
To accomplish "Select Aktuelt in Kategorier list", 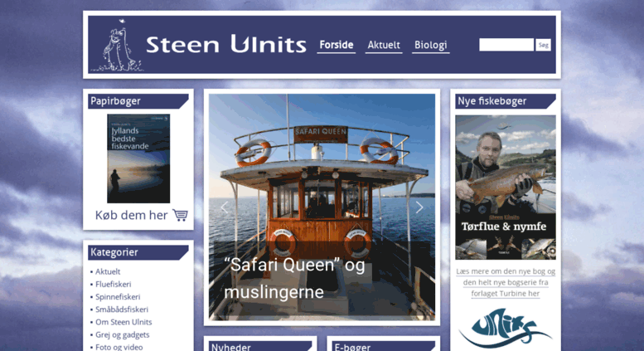I will (108, 271).
